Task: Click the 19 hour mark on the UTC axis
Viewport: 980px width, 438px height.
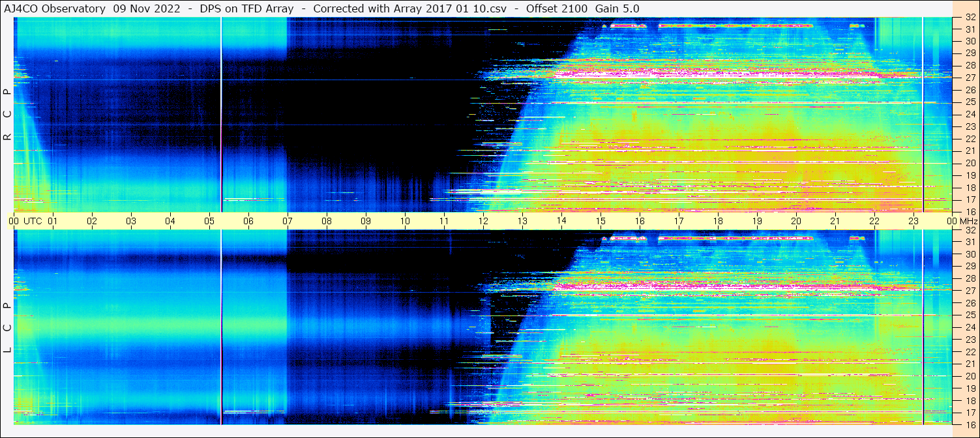Action: coord(757,221)
